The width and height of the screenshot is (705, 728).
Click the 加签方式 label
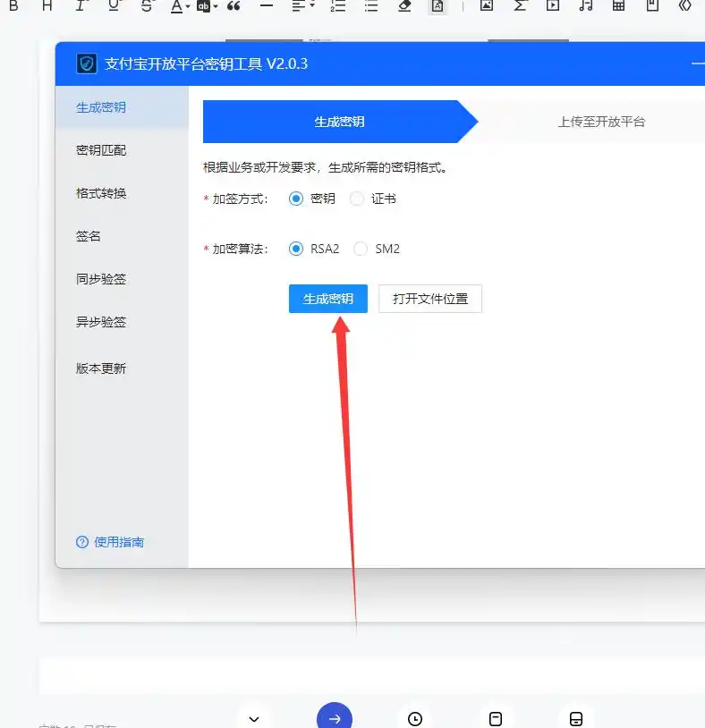click(x=240, y=199)
